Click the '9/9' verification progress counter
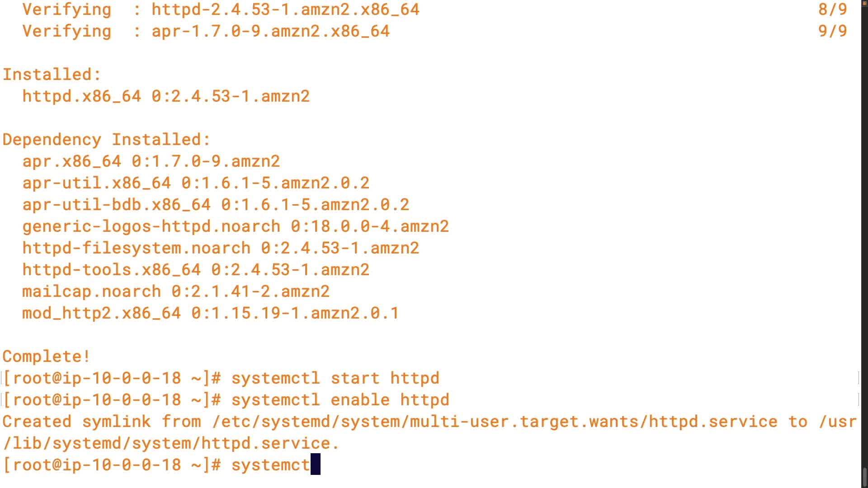 click(x=832, y=31)
